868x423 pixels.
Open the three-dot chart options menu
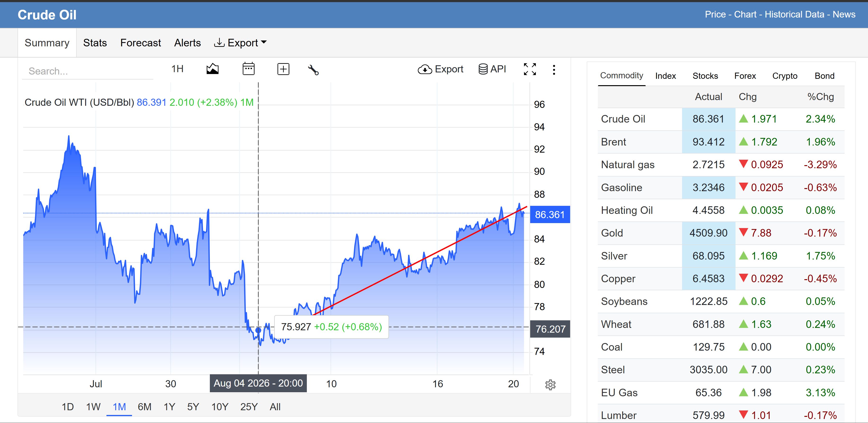click(x=554, y=70)
